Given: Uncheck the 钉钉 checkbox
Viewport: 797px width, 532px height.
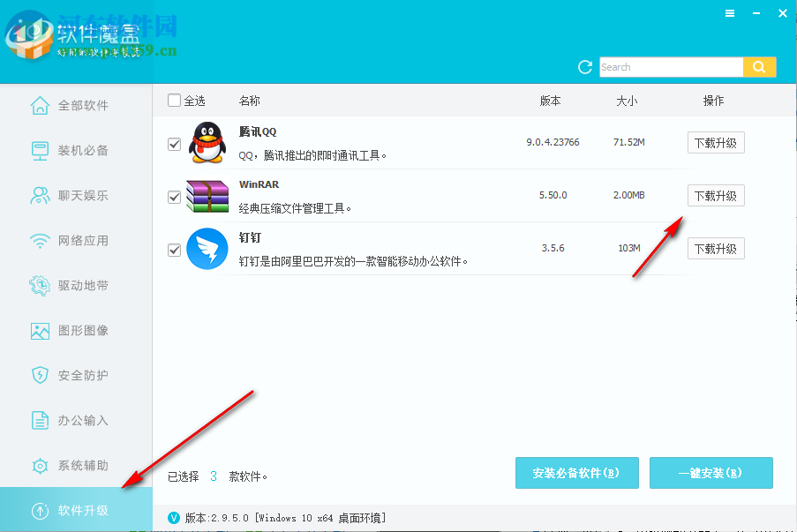Looking at the screenshot, I should [x=175, y=250].
